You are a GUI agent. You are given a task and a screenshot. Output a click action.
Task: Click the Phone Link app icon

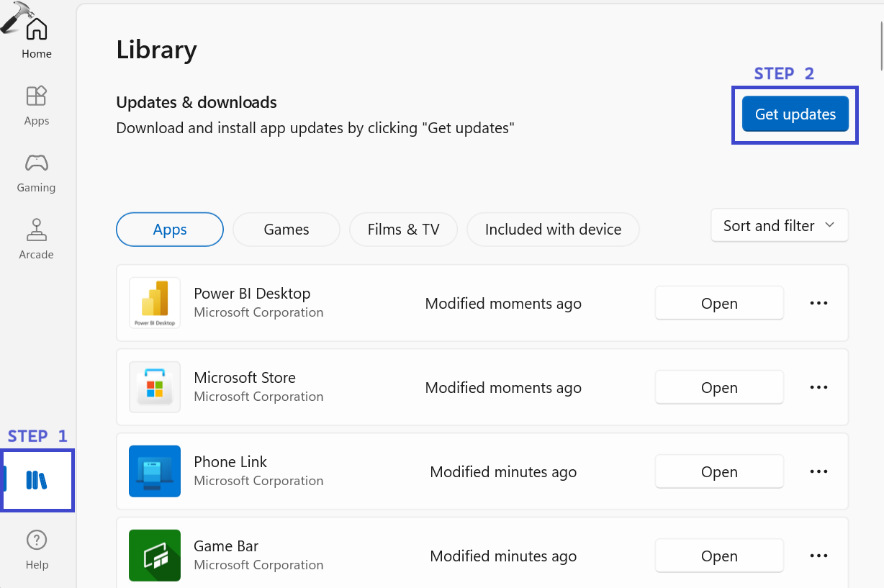(155, 471)
